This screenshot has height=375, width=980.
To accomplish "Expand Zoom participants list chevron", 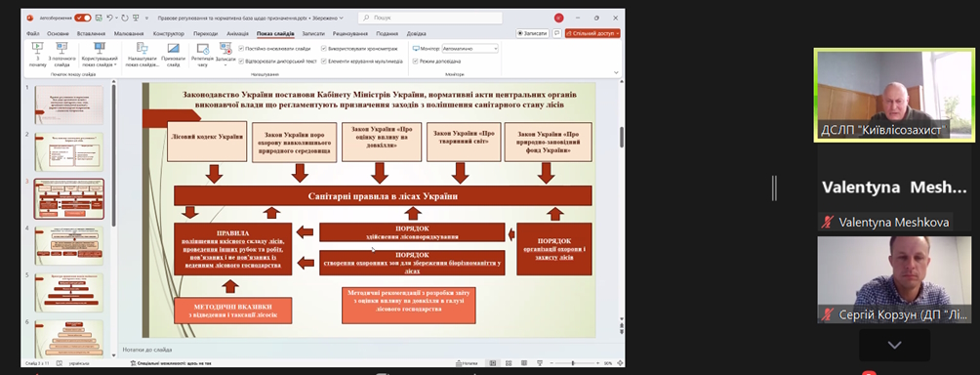I will [x=894, y=345].
